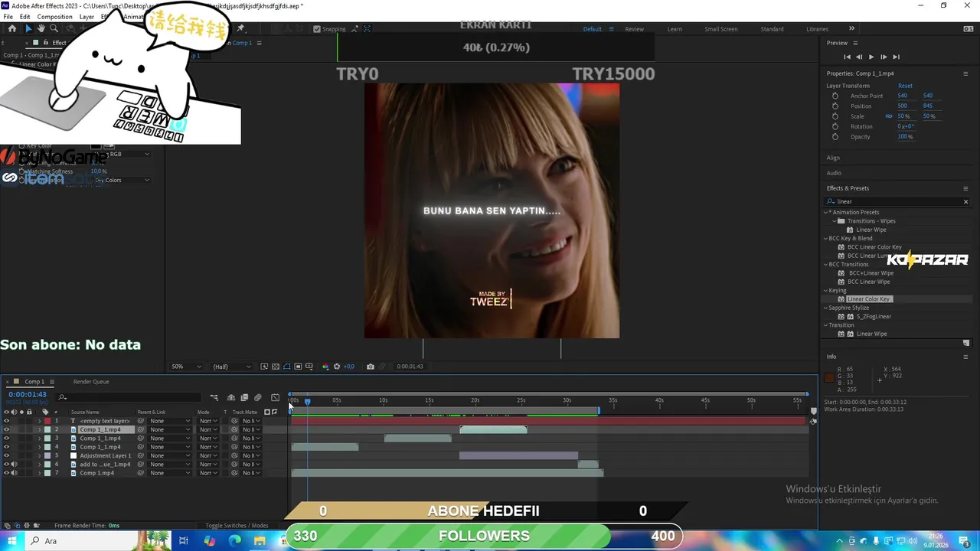Switch to Small Screen workspace
Viewport: 980px width, 551px height.
721,29
